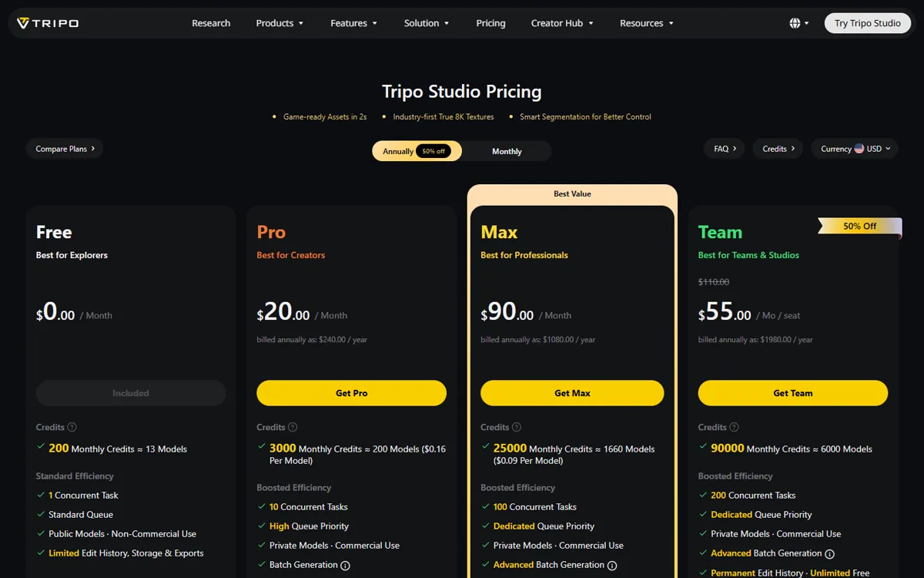Click the Free plan title
The width and height of the screenshot is (924, 578).
coord(54,232)
